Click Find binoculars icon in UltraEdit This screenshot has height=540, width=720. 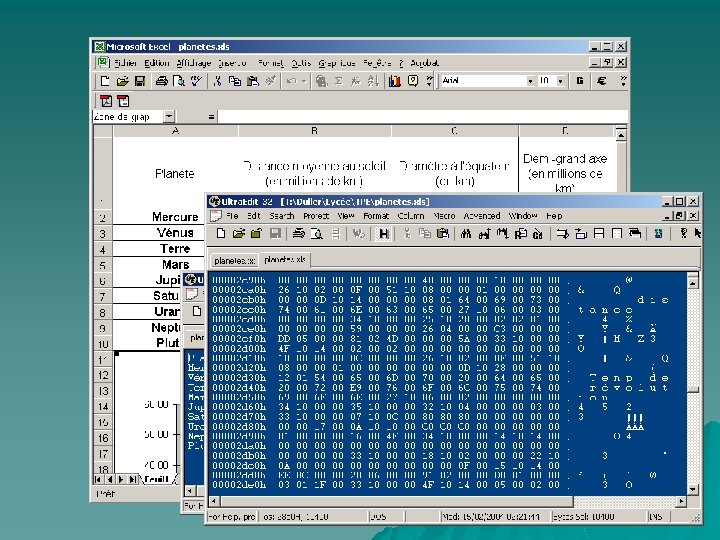click(x=466, y=234)
